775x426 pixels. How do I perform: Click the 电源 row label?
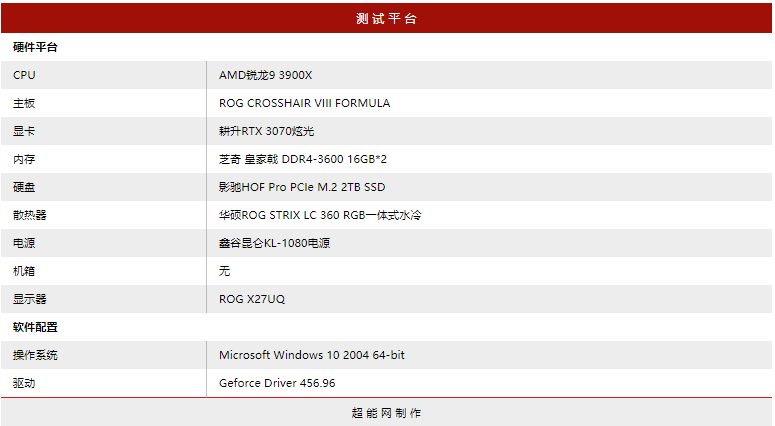(24, 243)
